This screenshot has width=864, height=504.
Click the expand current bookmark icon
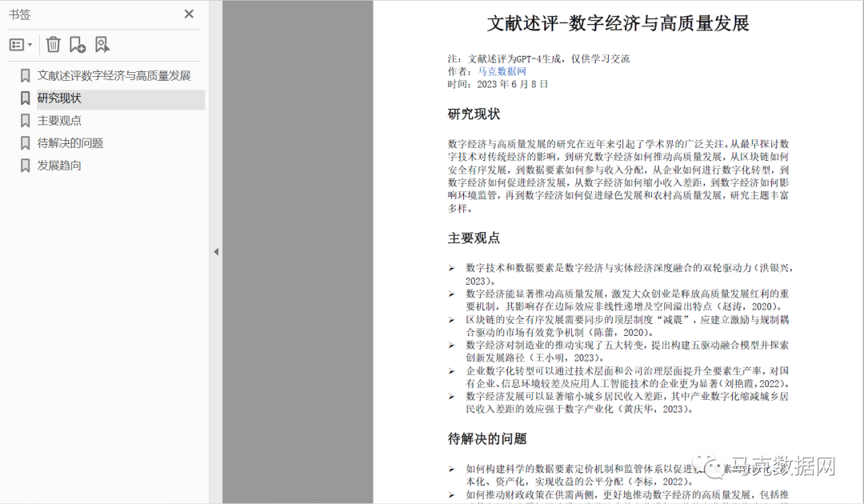102,45
